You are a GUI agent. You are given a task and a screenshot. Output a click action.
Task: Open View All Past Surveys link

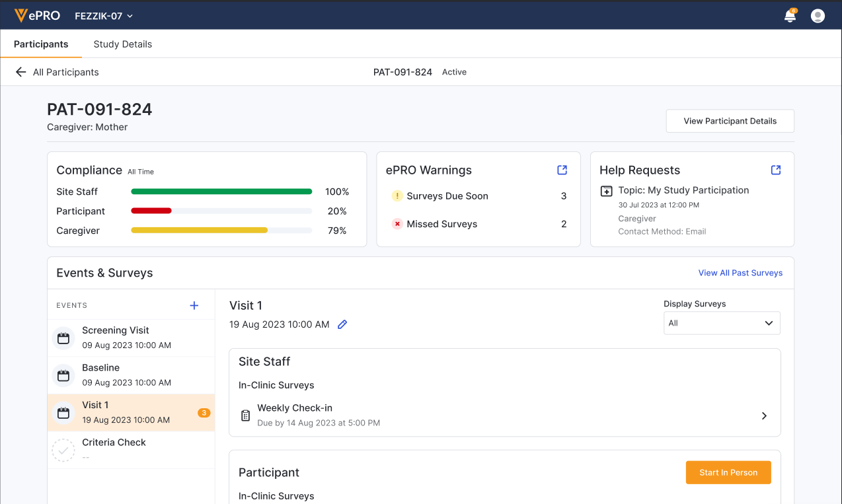[x=740, y=273]
